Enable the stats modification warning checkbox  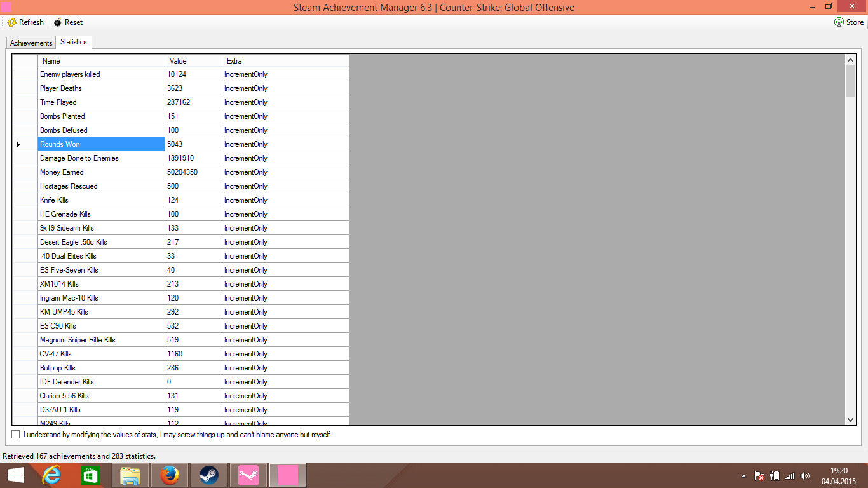pyautogui.click(x=16, y=435)
